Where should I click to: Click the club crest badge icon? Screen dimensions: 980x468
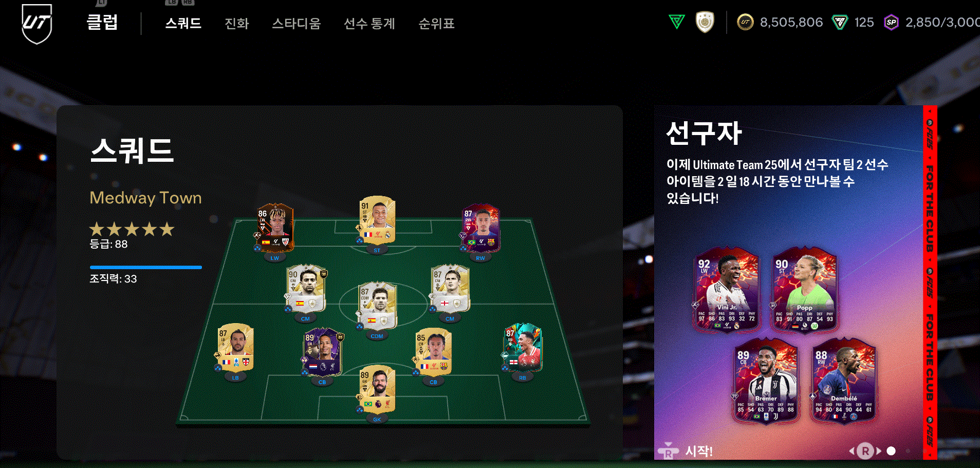[705, 22]
